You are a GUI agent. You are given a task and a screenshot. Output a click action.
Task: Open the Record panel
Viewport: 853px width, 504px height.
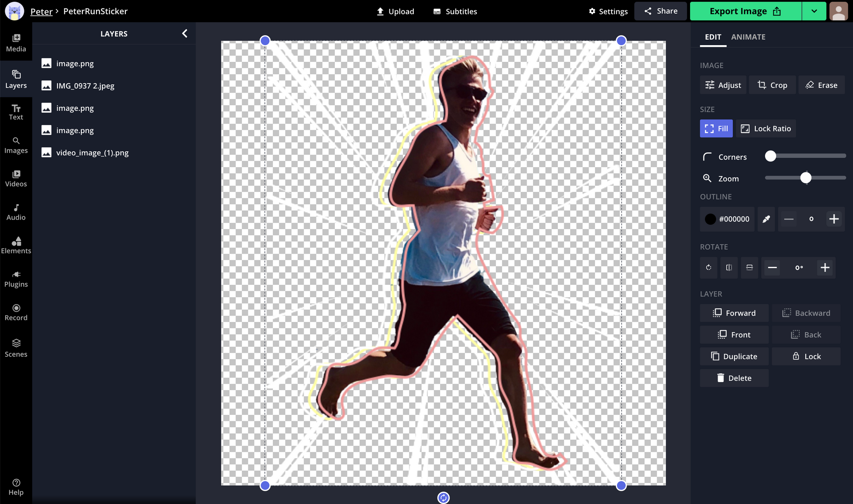pos(16,311)
